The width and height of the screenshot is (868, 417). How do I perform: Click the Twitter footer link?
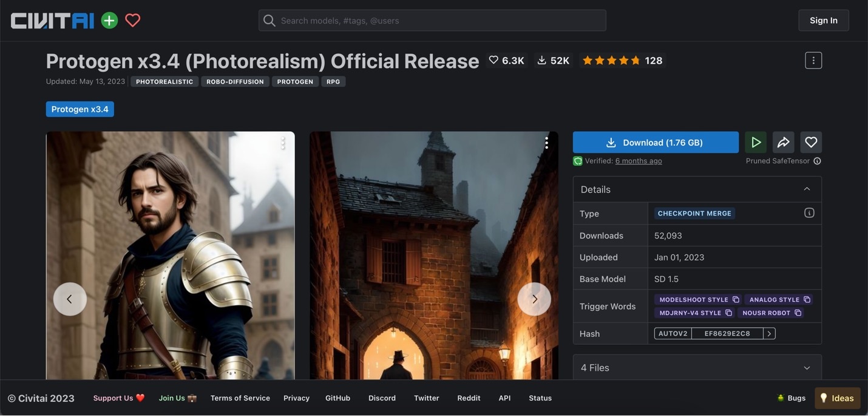coord(427,398)
